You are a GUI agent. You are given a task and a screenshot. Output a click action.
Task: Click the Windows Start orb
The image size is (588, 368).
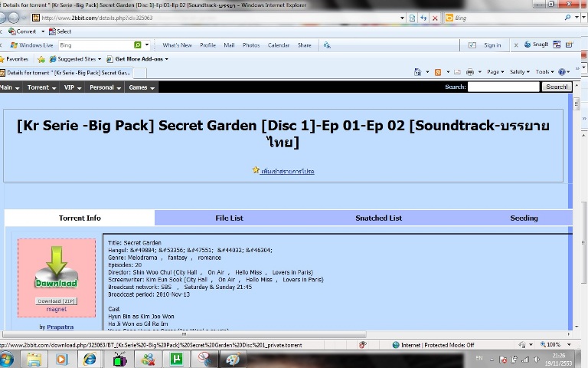(x=6, y=360)
